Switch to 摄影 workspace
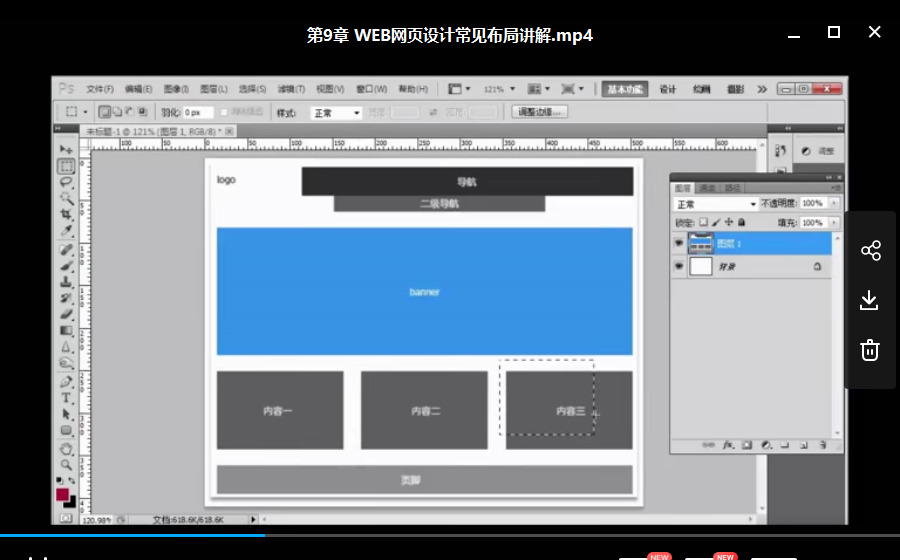The image size is (900, 560). tap(735, 89)
